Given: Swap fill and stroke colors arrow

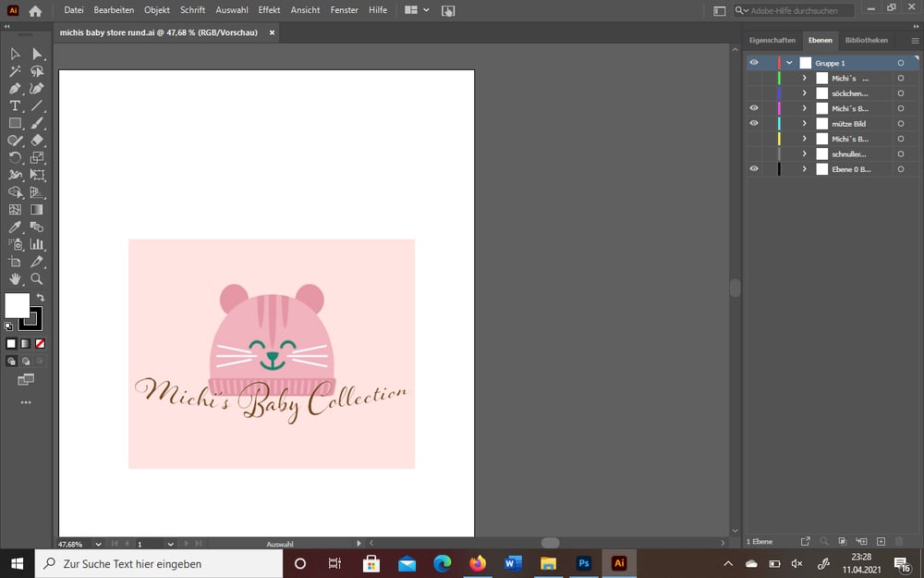Looking at the screenshot, I should [40, 297].
